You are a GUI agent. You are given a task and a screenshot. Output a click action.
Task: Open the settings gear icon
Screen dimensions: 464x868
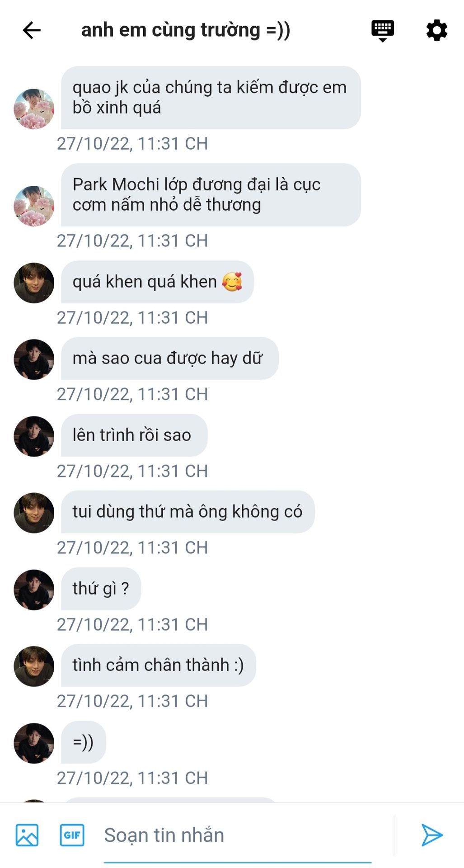(436, 30)
